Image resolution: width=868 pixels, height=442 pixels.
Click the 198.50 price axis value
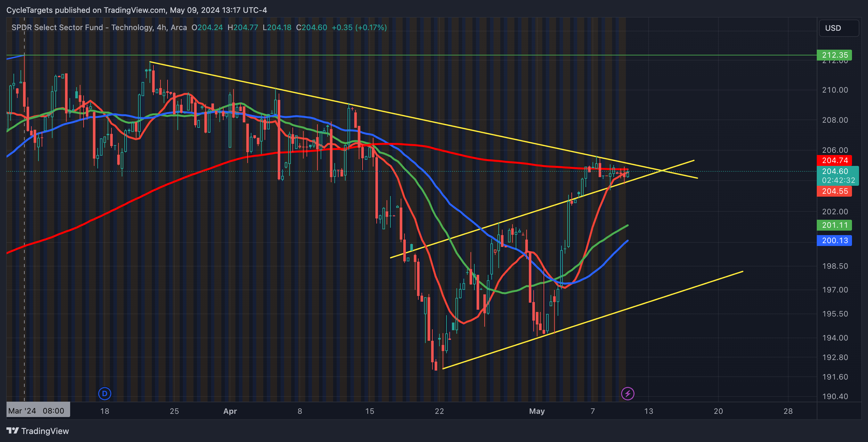[835, 266]
